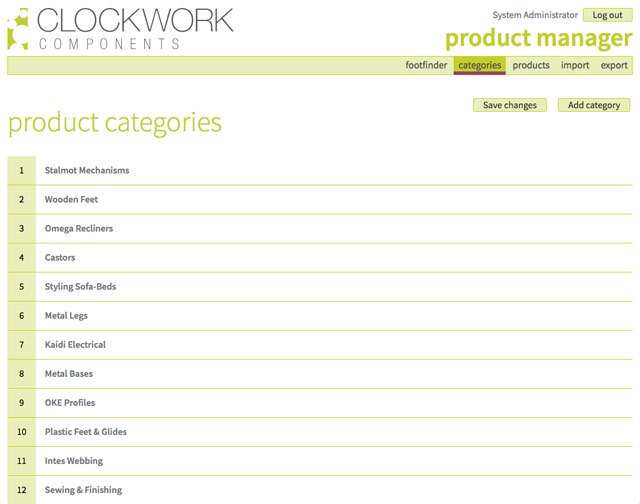This screenshot has height=504, width=640.
Task: Save changes to categories
Action: 510,105
